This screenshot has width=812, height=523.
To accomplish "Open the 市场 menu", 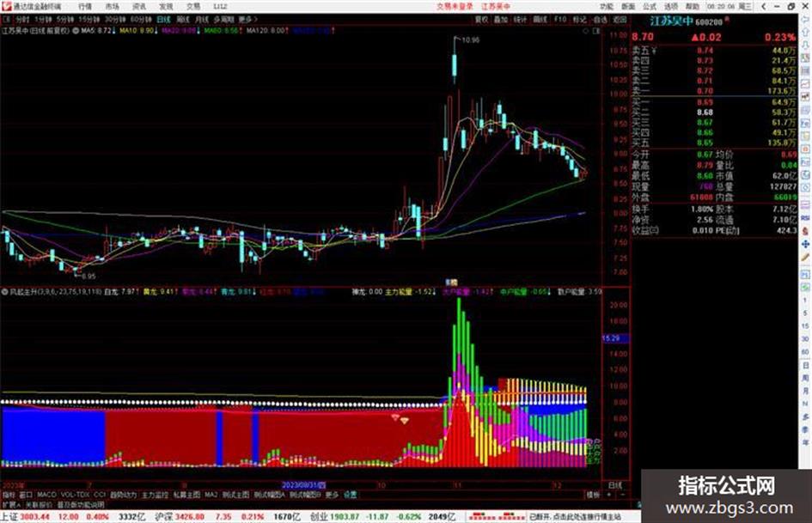I will [x=112, y=7].
